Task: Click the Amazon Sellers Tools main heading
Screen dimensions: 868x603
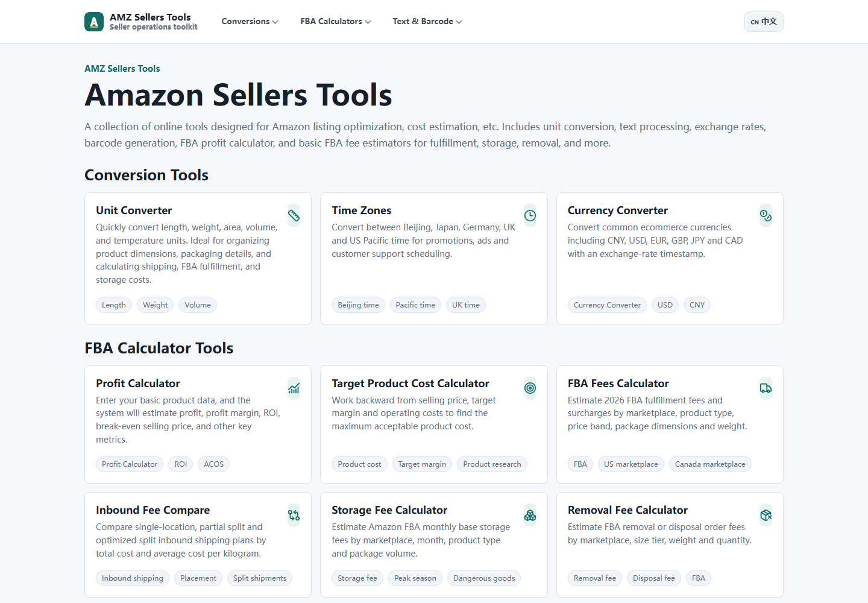Action: click(239, 95)
